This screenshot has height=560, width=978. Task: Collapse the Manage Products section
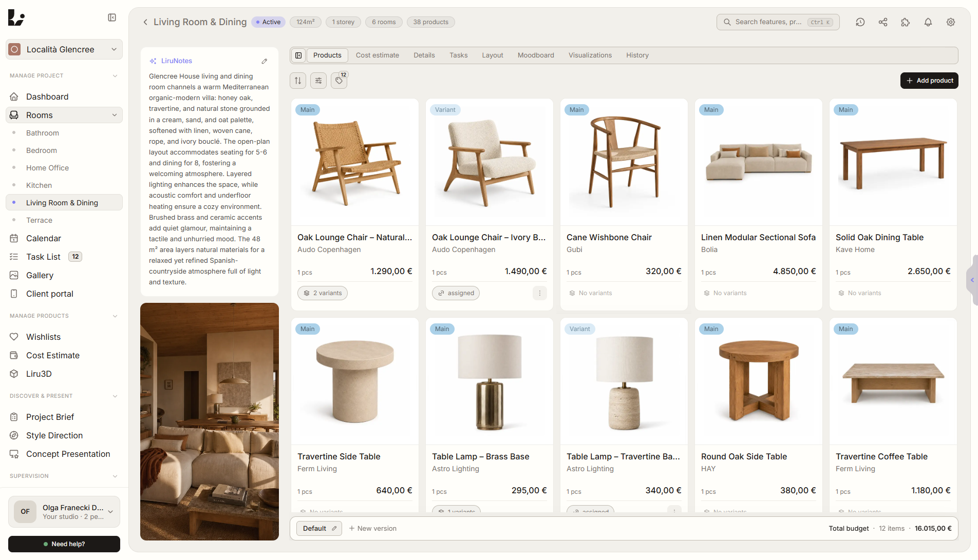tap(115, 316)
